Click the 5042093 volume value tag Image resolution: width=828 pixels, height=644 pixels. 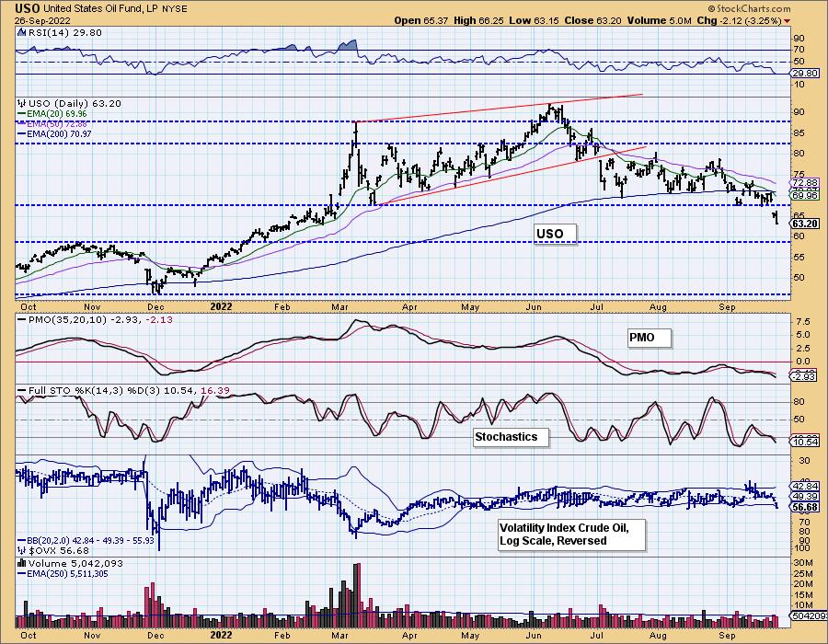pos(808,615)
